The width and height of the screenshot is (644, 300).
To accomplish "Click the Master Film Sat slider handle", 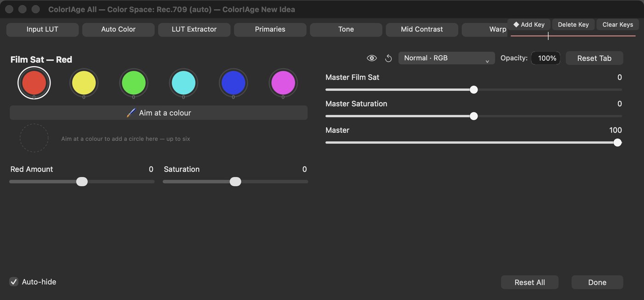I will (x=474, y=90).
